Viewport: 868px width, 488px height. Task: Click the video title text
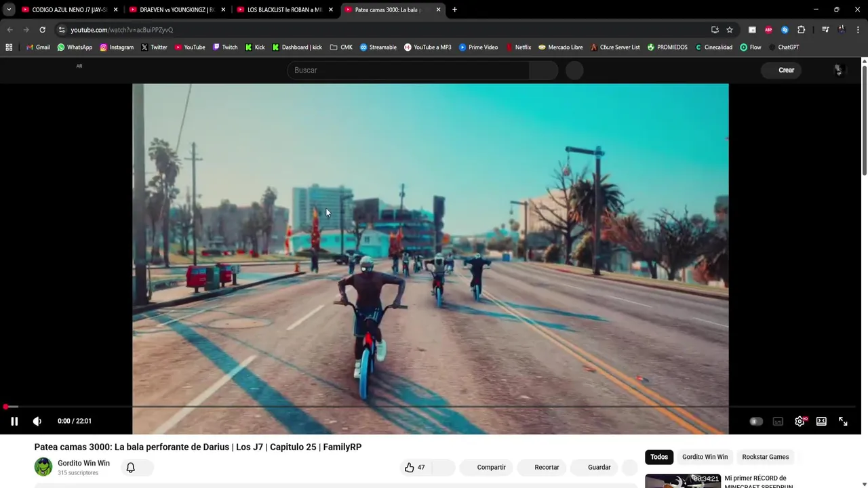(x=198, y=447)
